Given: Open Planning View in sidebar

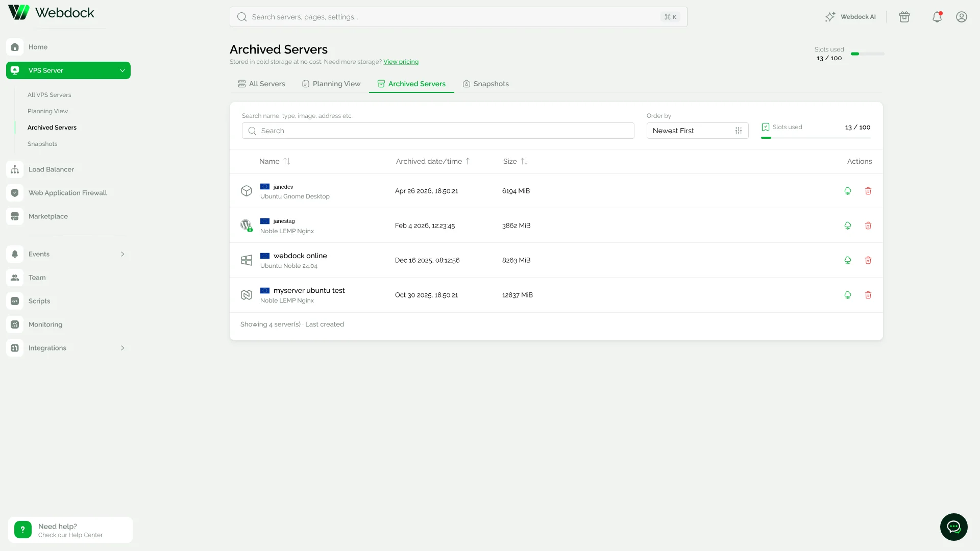Looking at the screenshot, I should point(47,111).
